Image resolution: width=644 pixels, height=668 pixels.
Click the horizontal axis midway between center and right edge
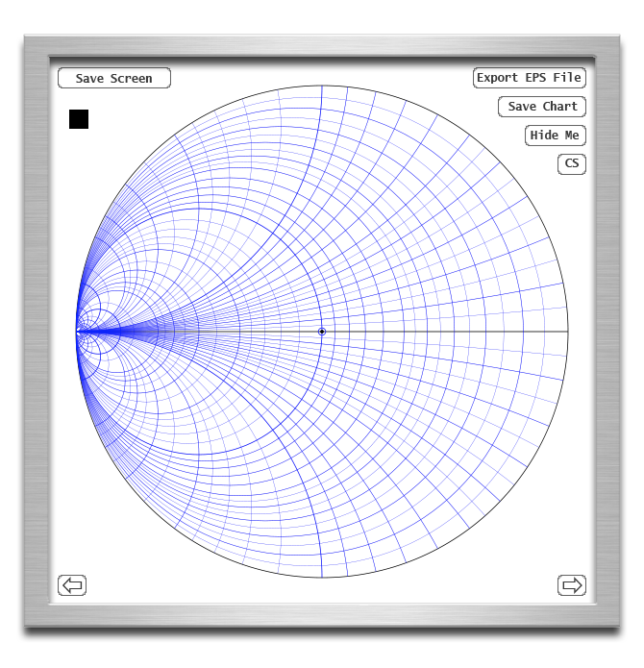point(445,332)
